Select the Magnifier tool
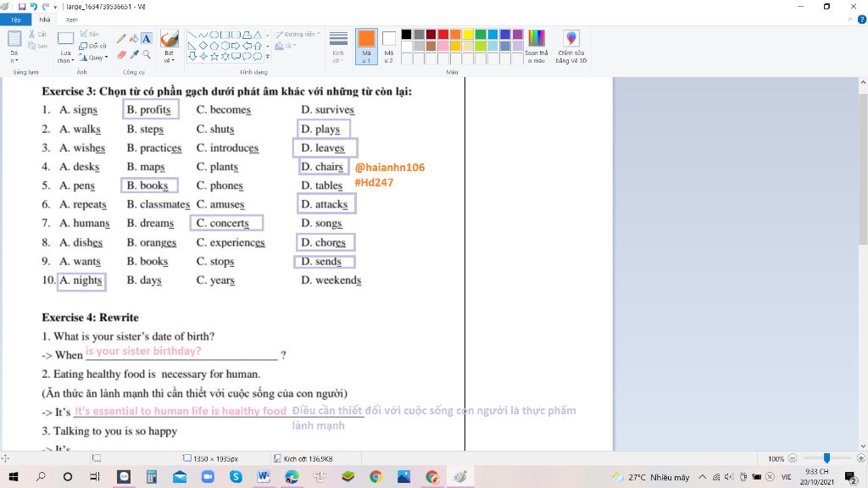The width and height of the screenshot is (868, 488). click(146, 54)
